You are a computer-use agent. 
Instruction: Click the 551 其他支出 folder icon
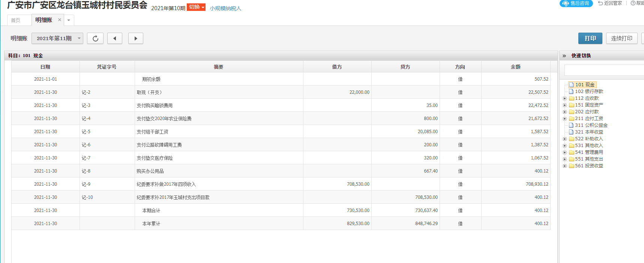coord(572,159)
